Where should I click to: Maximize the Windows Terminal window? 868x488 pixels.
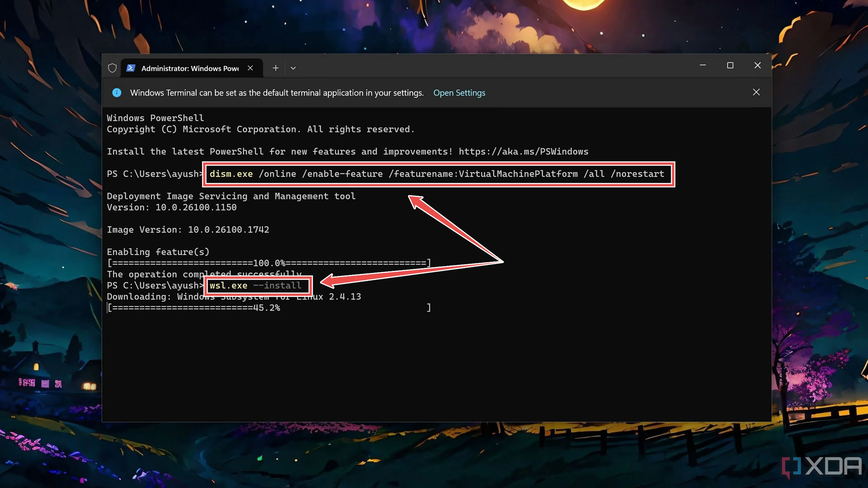click(730, 65)
